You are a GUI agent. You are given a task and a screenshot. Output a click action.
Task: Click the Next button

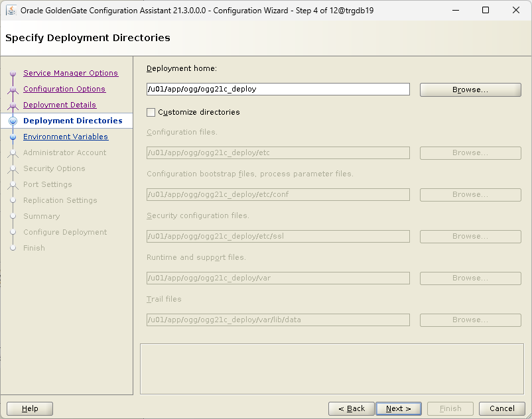click(x=399, y=408)
